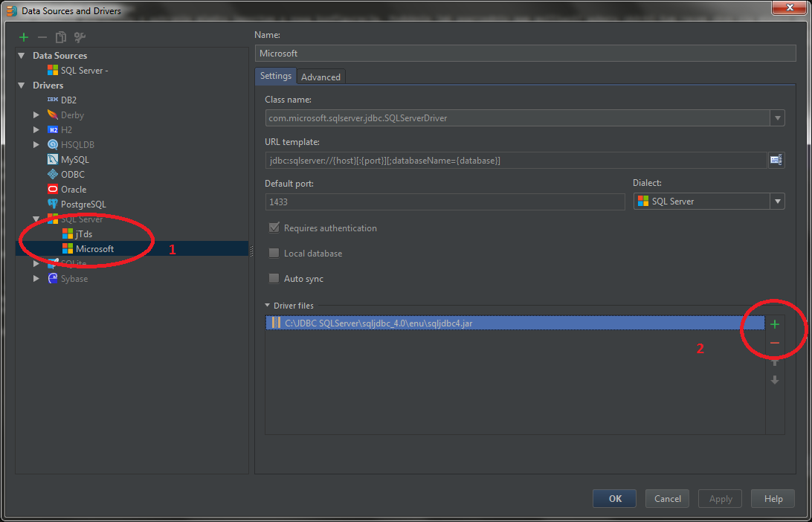
Task: Toggle the Requires authentication checkbox
Action: click(274, 228)
